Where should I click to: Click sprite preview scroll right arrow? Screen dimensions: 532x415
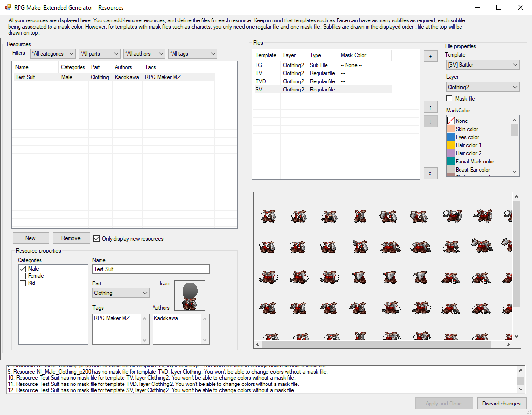[508, 344]
